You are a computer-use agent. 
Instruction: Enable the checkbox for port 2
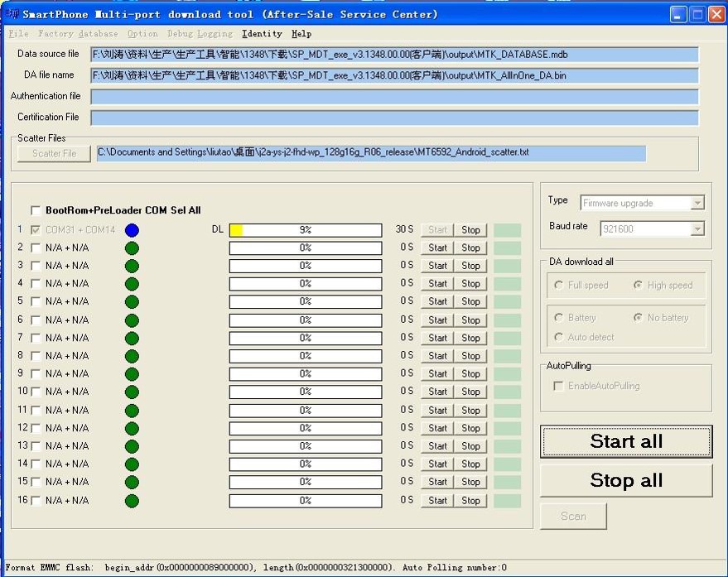click(36, 248)
